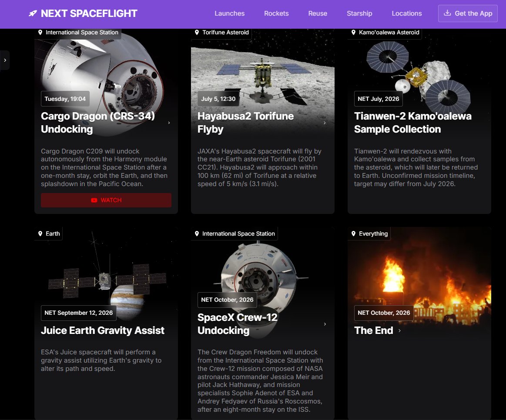Viewport: 506px width, 420px height.
Task: Click the pin icon beside Everything tag
Action: [x=353, y=233]
